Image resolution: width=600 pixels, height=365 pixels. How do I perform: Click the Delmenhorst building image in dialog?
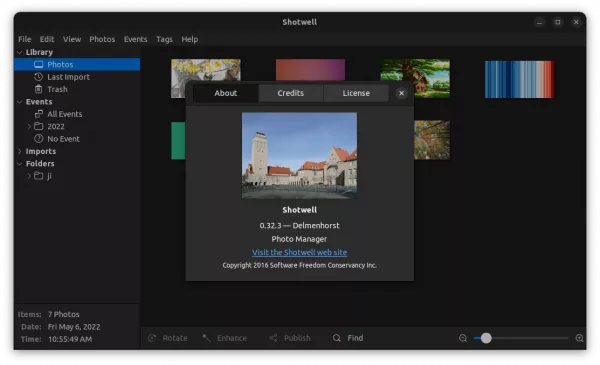click(300, 155)
